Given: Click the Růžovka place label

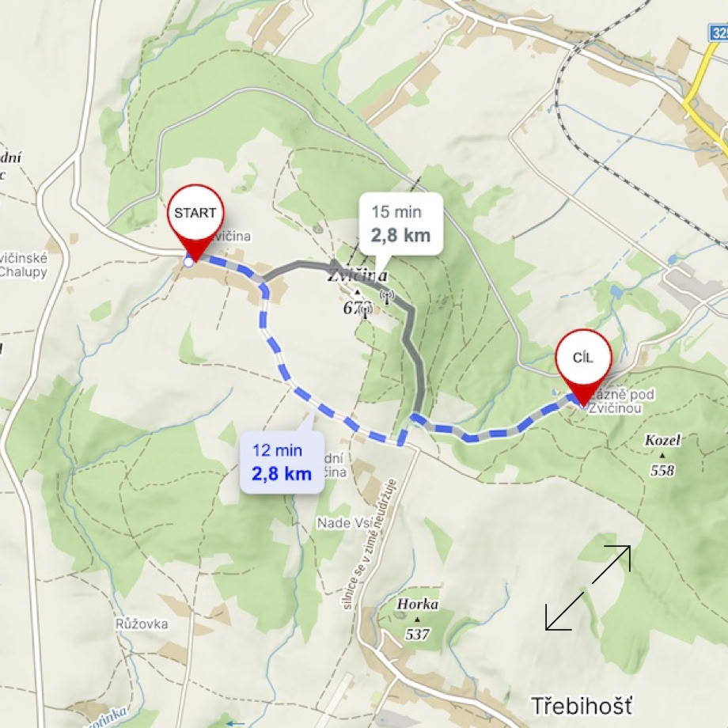Looking at the screenshot, I should click(x=142, y=624).
